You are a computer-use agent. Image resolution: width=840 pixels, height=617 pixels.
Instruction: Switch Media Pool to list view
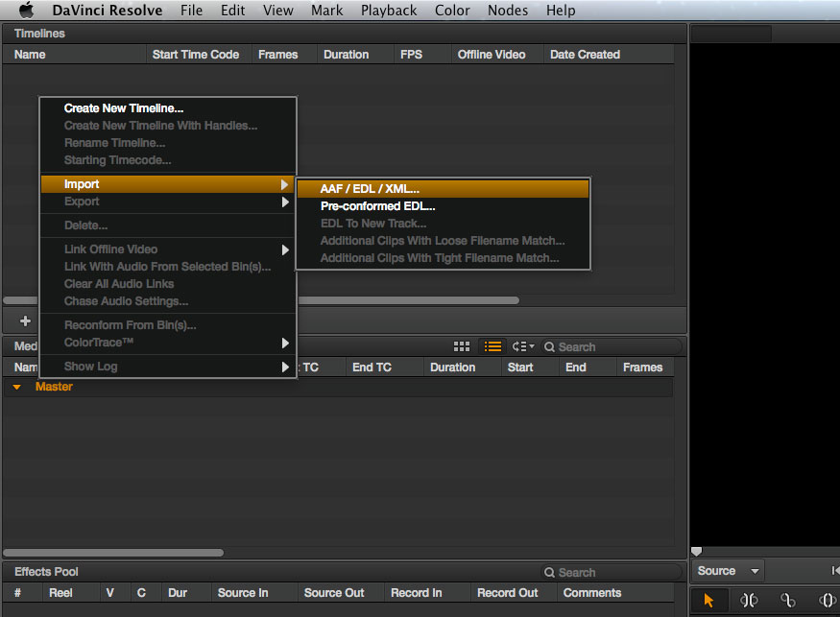pos(492,346)
